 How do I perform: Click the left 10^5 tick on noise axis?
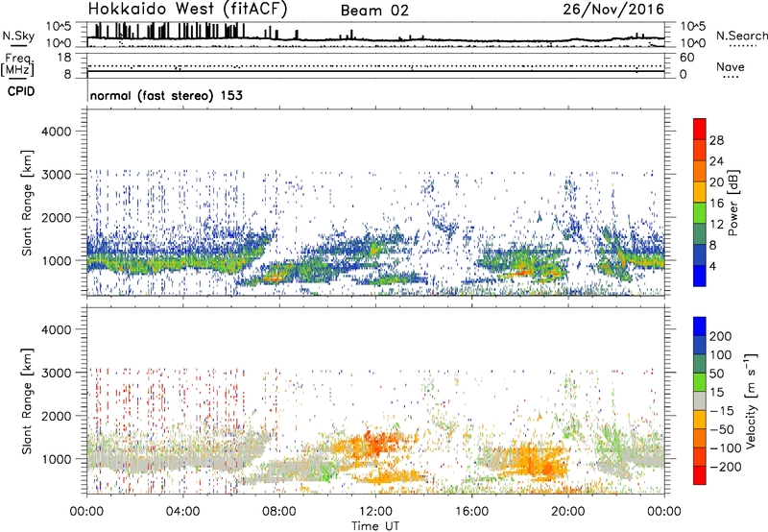(x=59, y=26)
